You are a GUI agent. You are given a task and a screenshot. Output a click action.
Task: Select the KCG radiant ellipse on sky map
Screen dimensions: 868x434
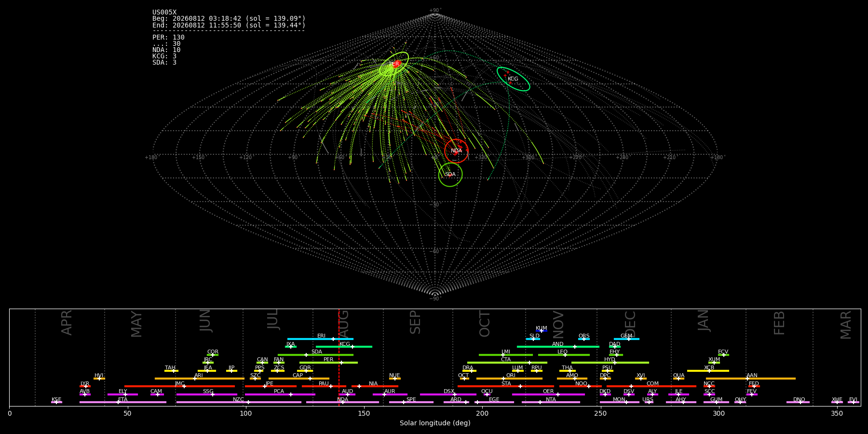pos(514,79)
